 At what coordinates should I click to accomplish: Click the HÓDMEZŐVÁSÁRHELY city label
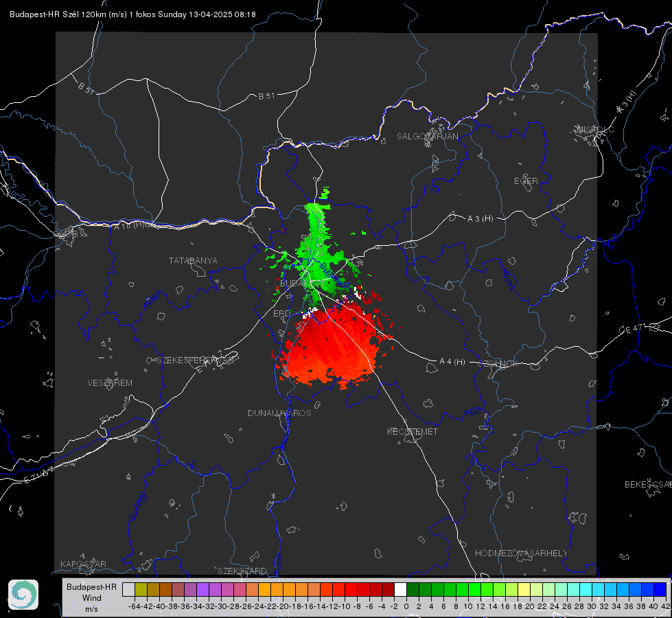(x=521, y=553)
